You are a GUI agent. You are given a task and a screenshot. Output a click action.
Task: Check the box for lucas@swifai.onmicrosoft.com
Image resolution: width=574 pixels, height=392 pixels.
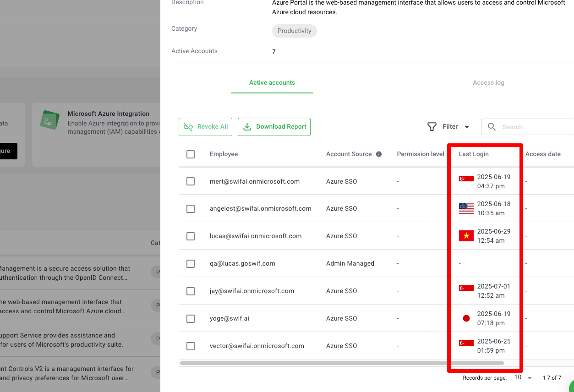pos(191,236)
